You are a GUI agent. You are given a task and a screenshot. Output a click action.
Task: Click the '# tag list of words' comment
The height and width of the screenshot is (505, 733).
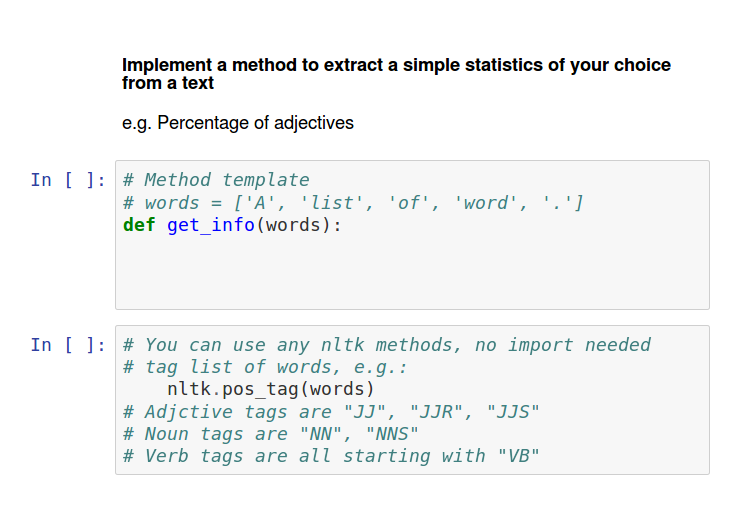(x=265, y=367)
